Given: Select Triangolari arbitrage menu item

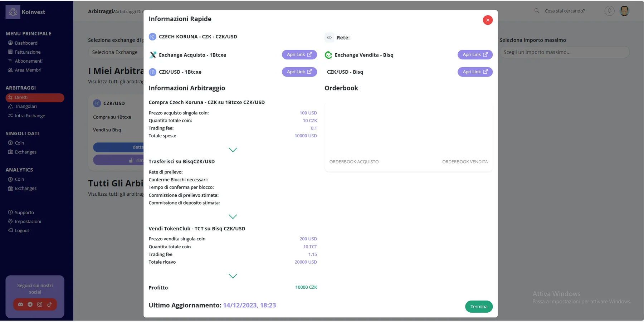Looking at the screenshot, I should (x=26, y=107).
